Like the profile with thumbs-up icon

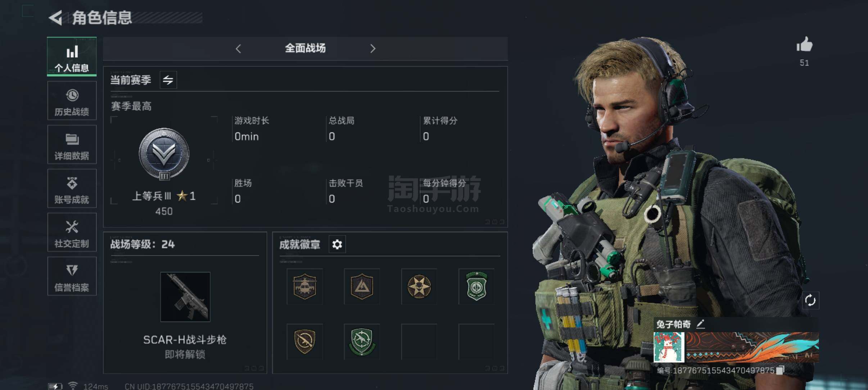804,45
